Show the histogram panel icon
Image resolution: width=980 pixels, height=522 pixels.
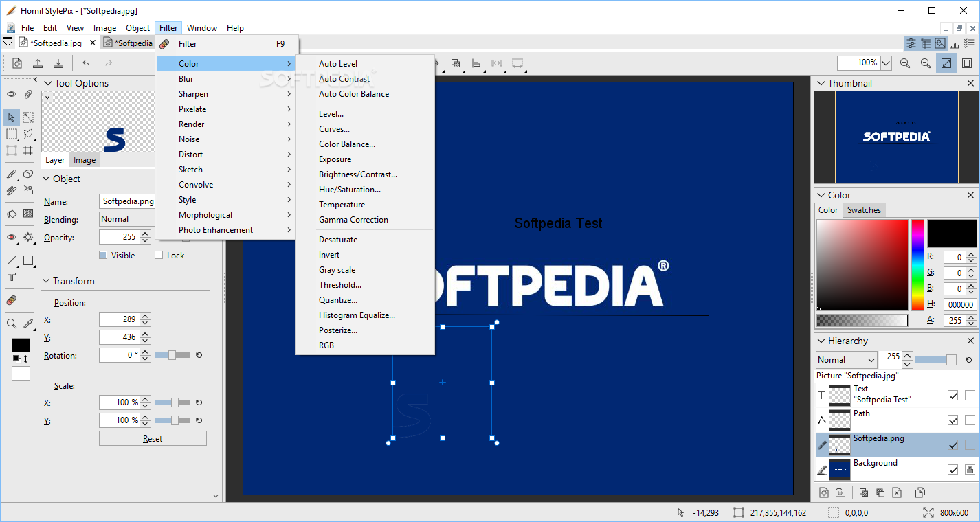955,43
